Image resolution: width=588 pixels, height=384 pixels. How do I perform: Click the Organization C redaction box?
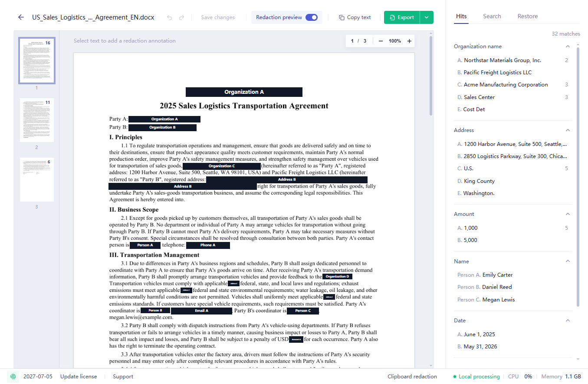(x=222, y=166)
